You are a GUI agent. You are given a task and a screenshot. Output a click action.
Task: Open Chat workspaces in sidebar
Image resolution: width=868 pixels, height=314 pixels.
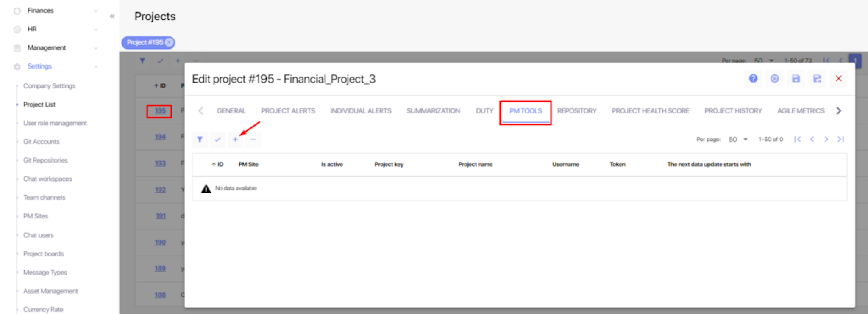coord(47,179)
